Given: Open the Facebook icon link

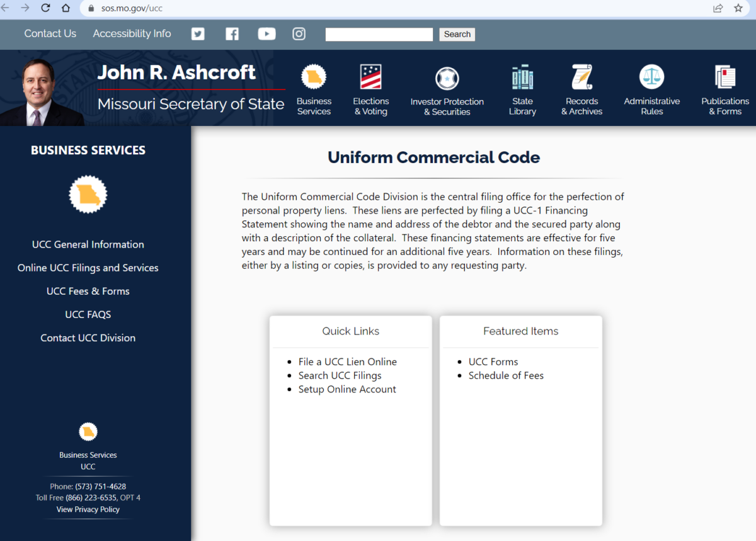Looking at the screenshot, I should click(x=232, y=34).
